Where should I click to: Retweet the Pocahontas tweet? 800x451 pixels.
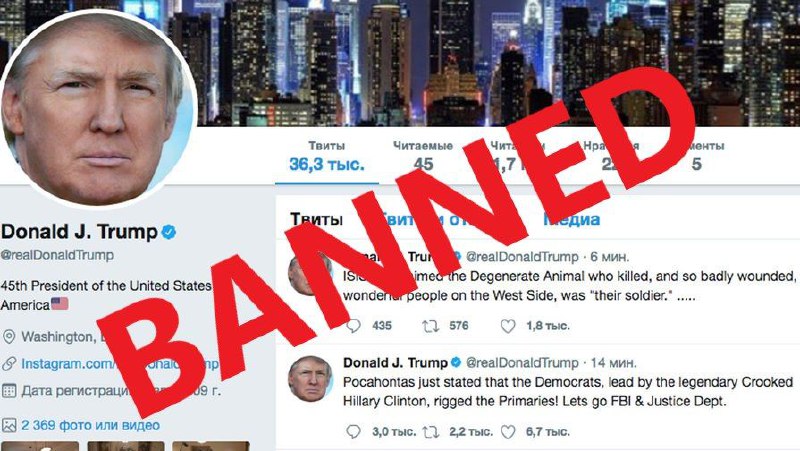coord(430,432)
